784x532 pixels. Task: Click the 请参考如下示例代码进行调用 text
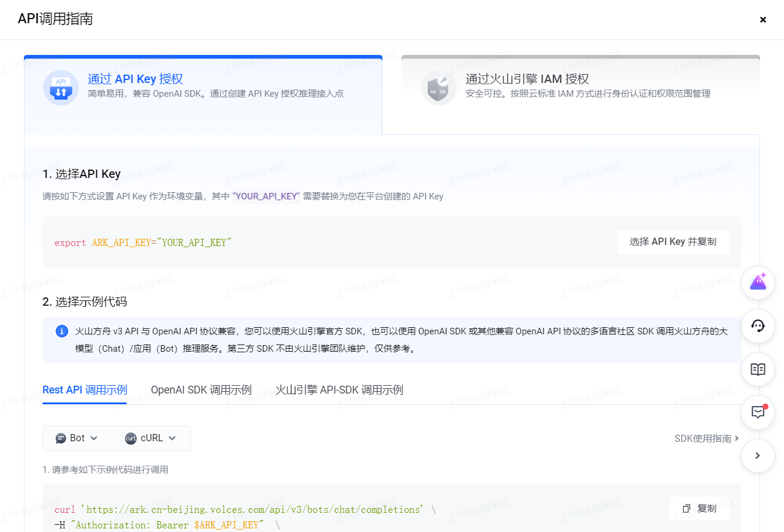click(105, 470)
